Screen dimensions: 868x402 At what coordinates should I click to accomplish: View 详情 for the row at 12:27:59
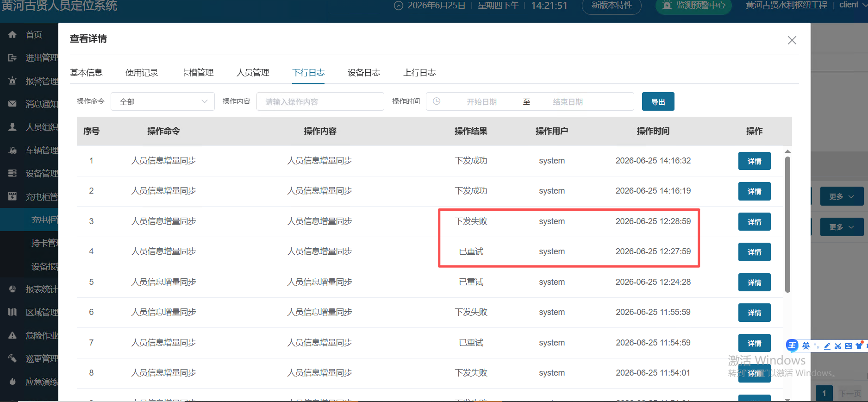754,252
